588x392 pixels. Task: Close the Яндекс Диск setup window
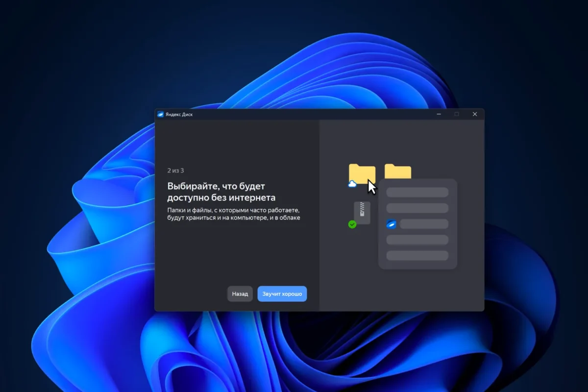click(x=474, y=114)
